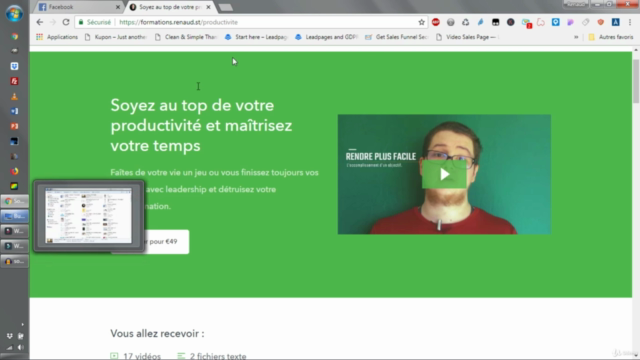Viewport: 640px width, 360px height.
Task: Click the '17 vidéos' text
Action: [142, 356]
